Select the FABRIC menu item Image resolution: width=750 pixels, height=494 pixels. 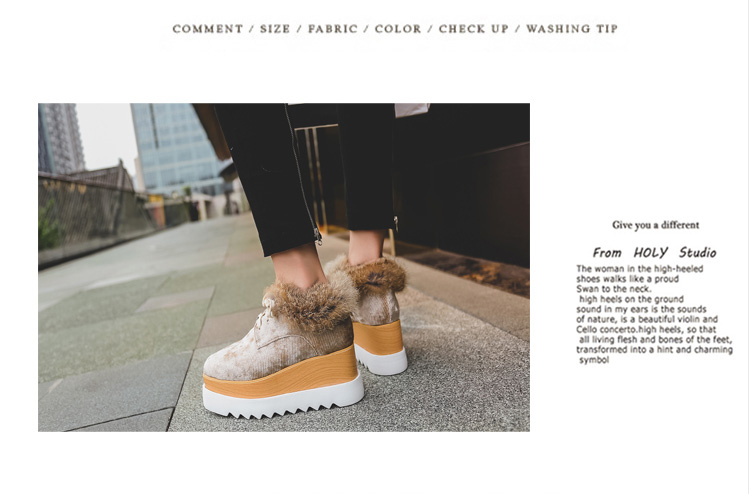click(332, 29)
